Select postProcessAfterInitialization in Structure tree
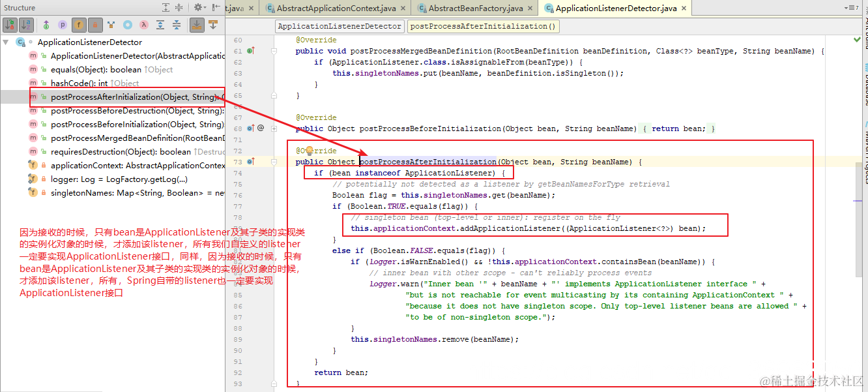Image resolution: width=868 pixels, height=392 pixels. click(x=137, y=97)
